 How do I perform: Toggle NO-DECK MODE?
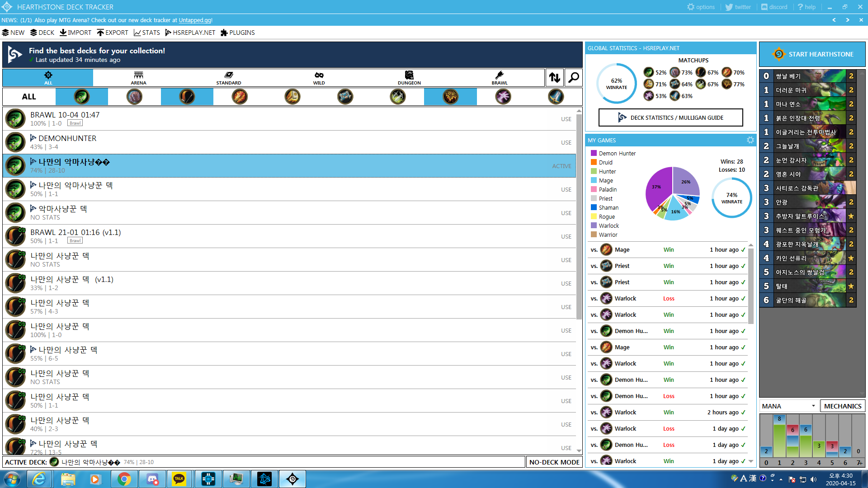554,462
